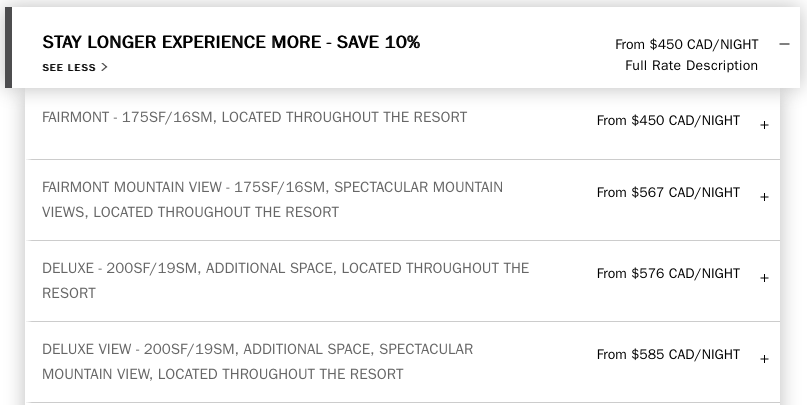Collapse the Stay Longer rate with minus icon

coord(784,44)
